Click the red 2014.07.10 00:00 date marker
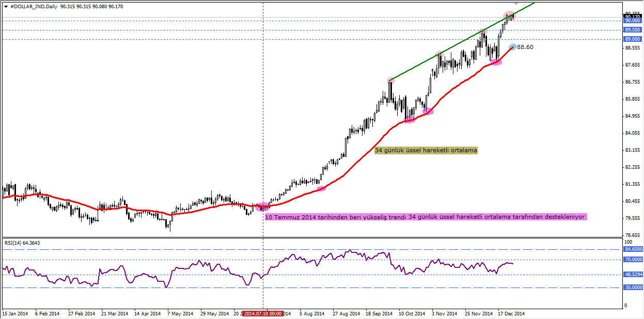 click(x=263, y=313)
